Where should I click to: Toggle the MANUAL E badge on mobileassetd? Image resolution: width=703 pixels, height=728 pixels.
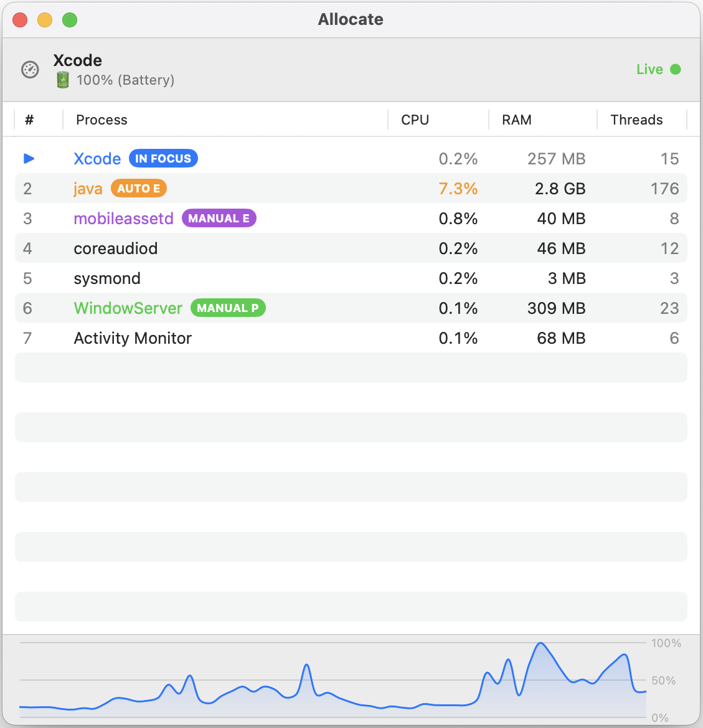pyautogui.click(x=219, y=219)
